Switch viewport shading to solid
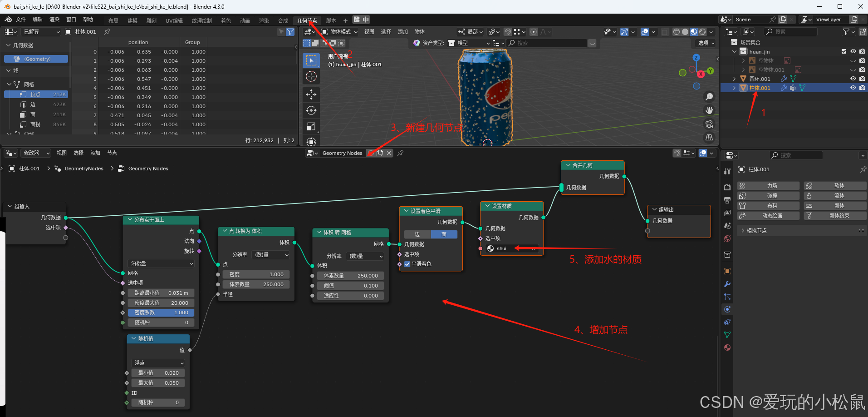868x417 pixels. click(685, 32)
